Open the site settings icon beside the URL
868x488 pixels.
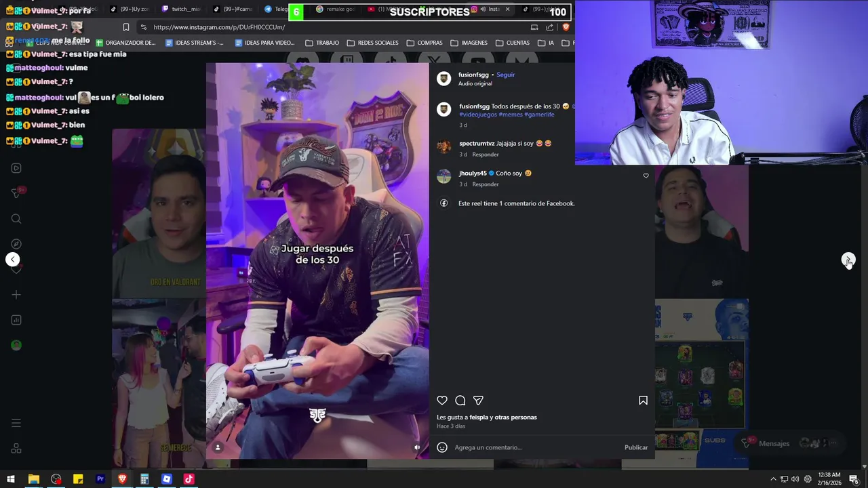coord(143,27)
